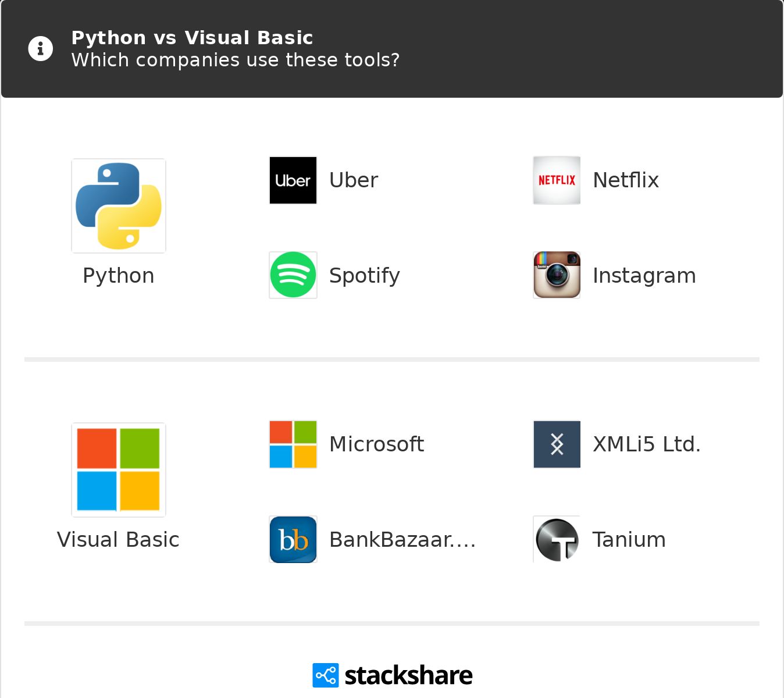Click the XMLi5 Ltd. icon
Viewport: 784px width, 698px height.
556,444
